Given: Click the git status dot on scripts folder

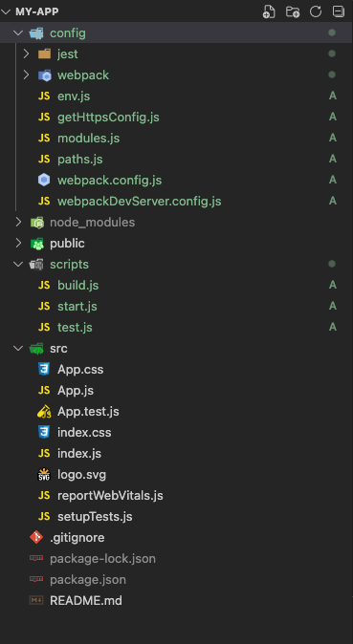Looking at the screenshot, I should point(332,264).
